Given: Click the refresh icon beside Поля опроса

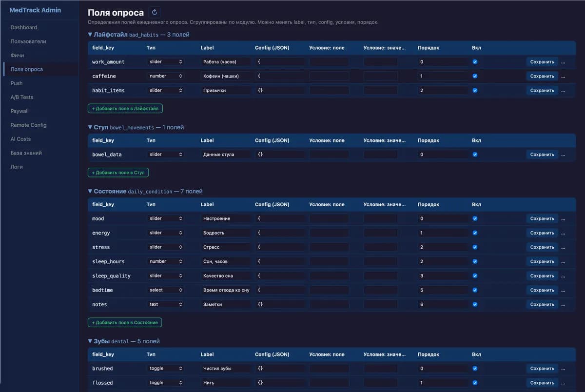Looking at the screenshot, I should 155,13.
